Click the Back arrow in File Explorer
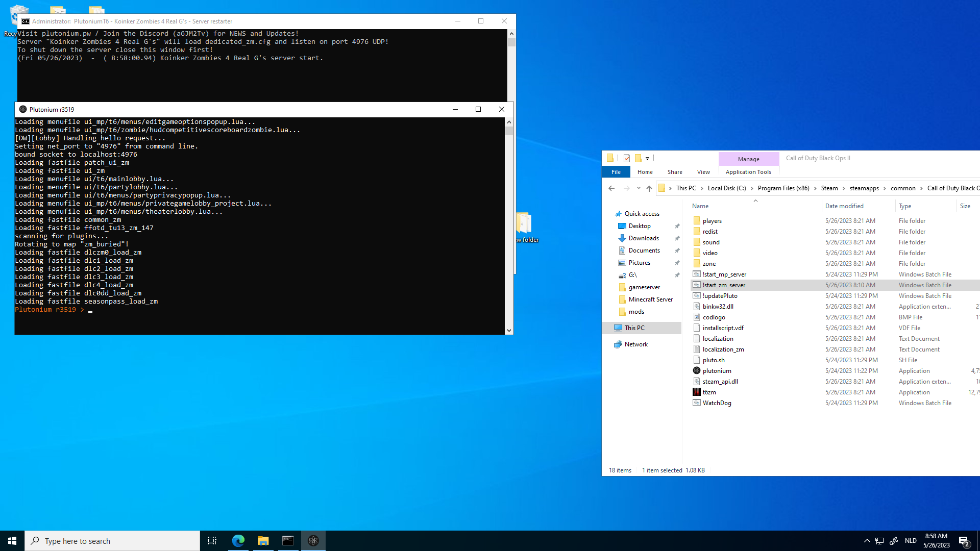Viewport: 980px width, 551px height. click(x=611, y=188)
